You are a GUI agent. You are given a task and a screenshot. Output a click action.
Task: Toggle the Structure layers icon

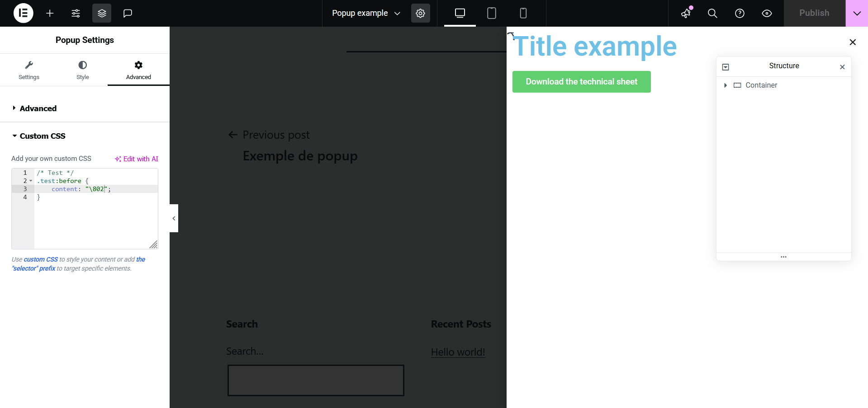point(102,13)
